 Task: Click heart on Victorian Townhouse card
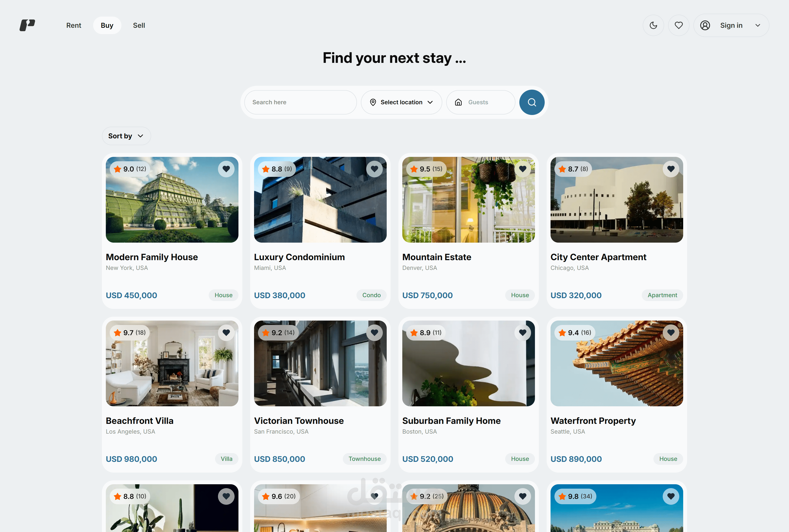point(375,332)
